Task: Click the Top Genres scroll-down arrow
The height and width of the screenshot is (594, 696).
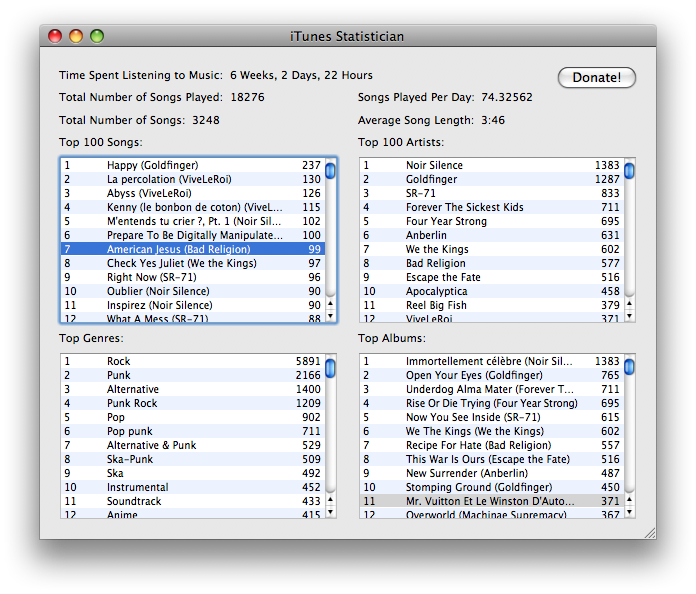Action: pyautogui.click(x=330, y=512)
